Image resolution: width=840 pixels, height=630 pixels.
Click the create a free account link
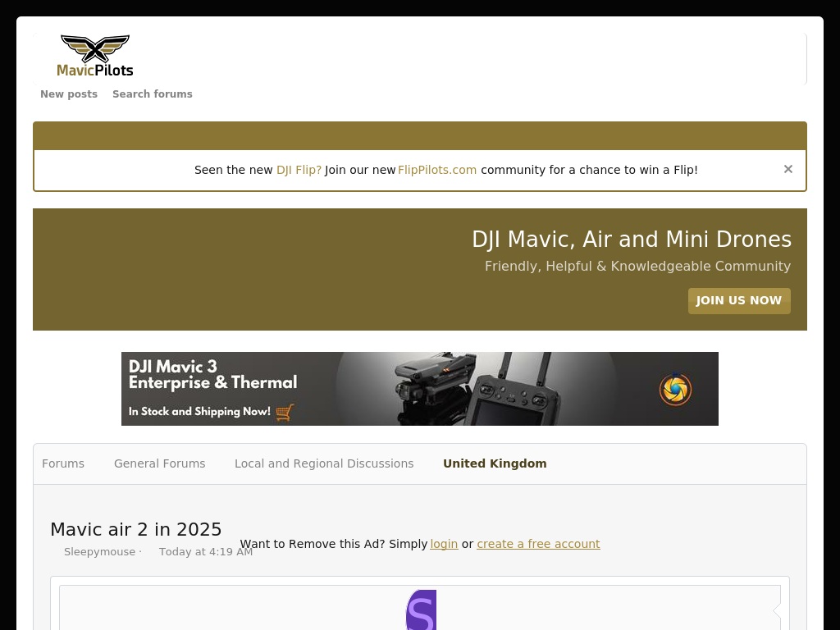coord(538,544)
